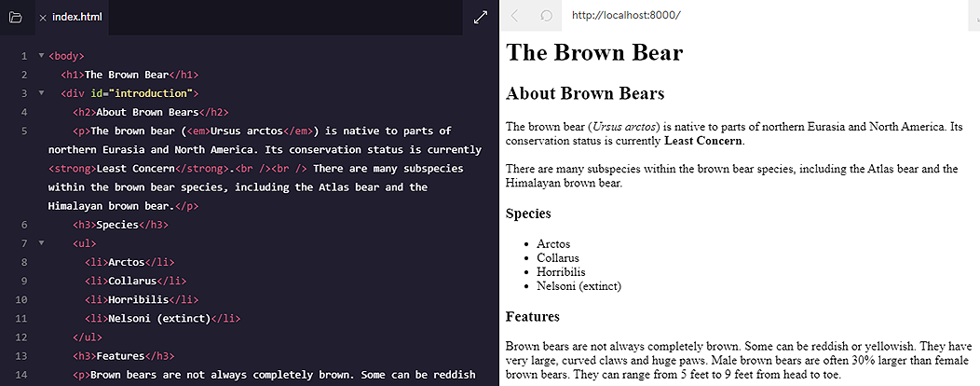Click 'Collarus' list item in preview
The image size is (980, 386).
(557, 257)
